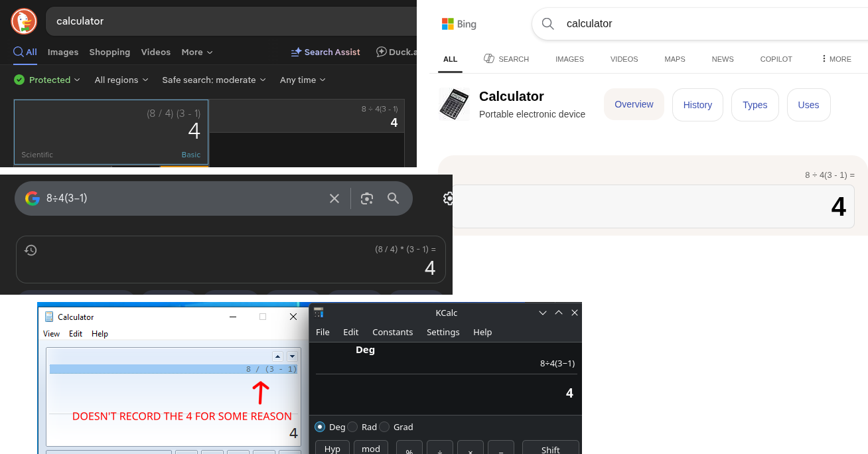868x454 pixels.
Task: Open the Help menu in KCalc
Action: point(482,332)
